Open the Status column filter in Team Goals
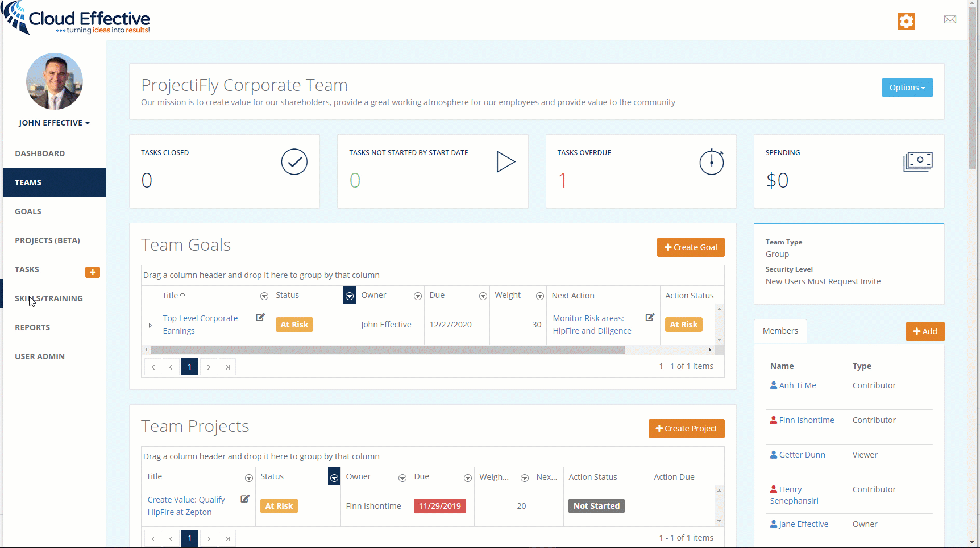The width and height of the screenshot is (980, 548). [350, 296]
